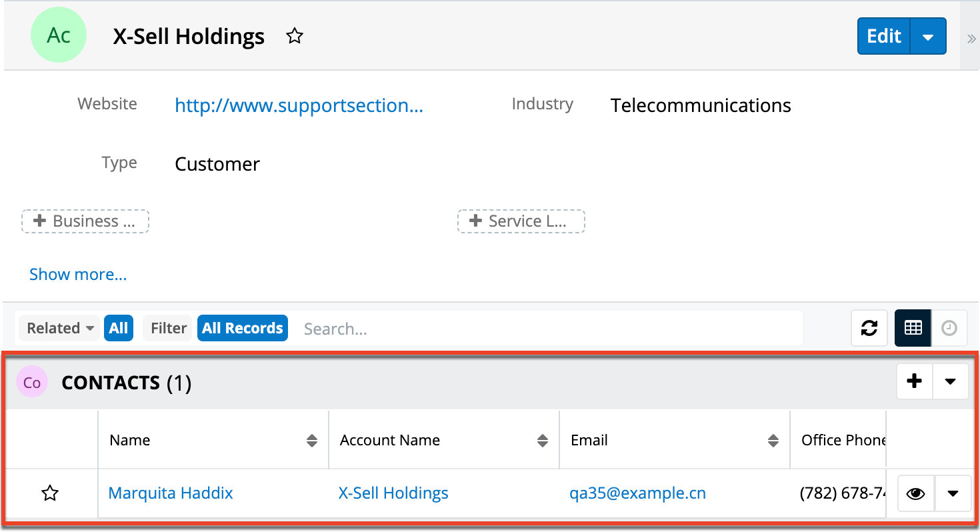Viewport: 980px width, 532px height.
Task: Favorite the Marquita Haddix contact
Action: coord(51,494)
